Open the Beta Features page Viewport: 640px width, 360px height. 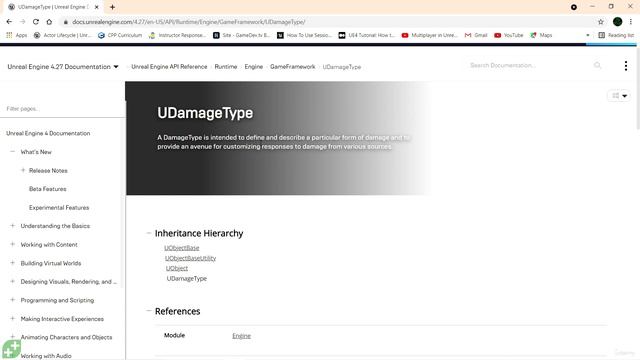47,189
